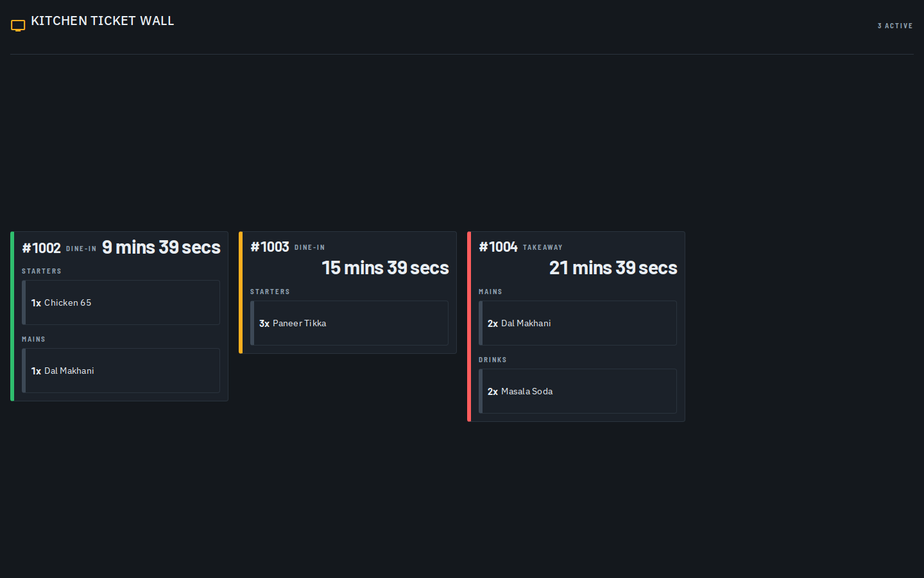This screenshot has width=924, height=578.
Task: Select the 2x Masala Soda drink item
Action: click(577, 391)
